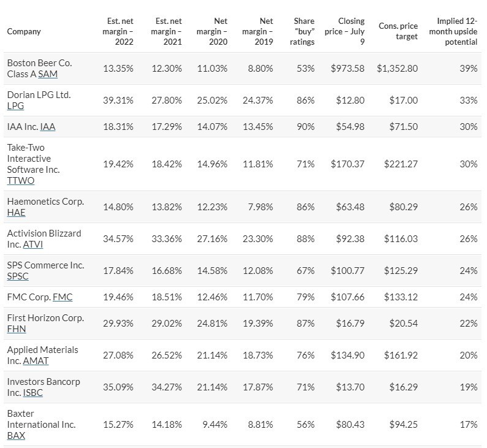Open the IAA ticker symbol link
487x448 pixels.
click(48, 127)
